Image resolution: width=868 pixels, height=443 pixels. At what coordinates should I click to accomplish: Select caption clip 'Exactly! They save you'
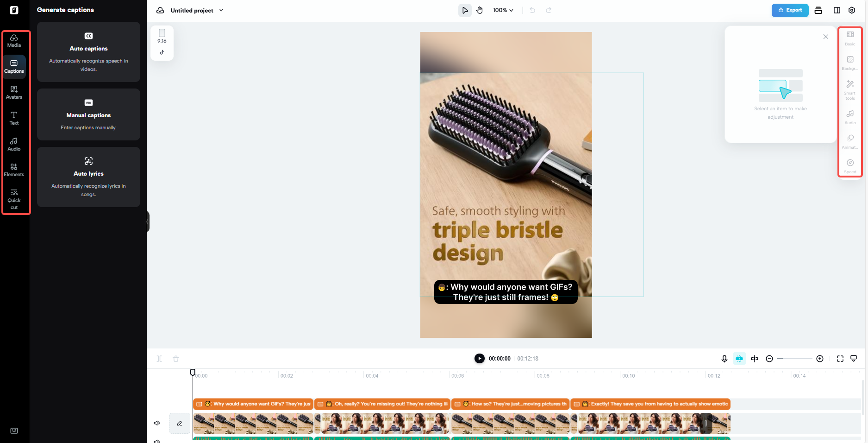650,404
